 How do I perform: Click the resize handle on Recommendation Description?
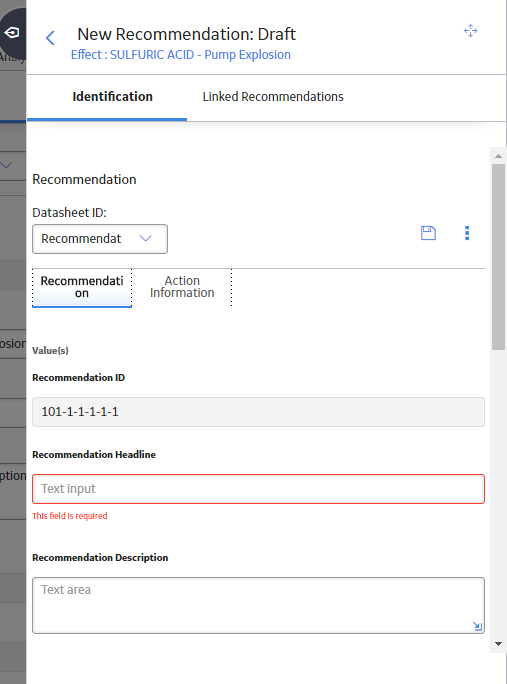coord(477,626)
